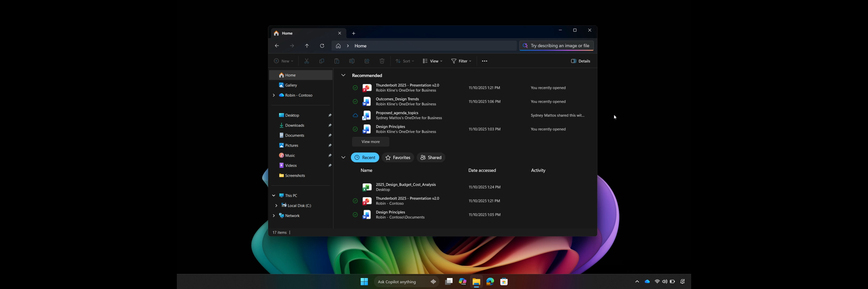Click the Delete trash icon
The height and width of the screenshot is (289, 868).
click(x=382, y=61)
